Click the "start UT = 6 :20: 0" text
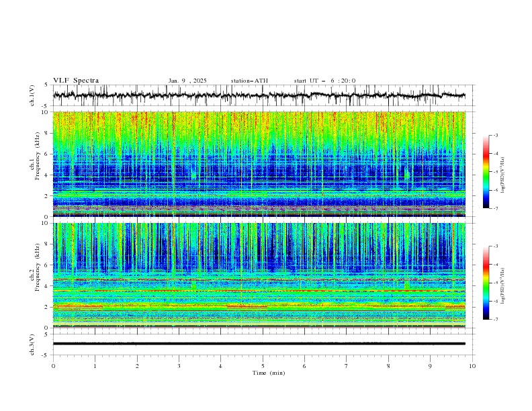This screenshot has height=411, width=532. pos(324,81)
